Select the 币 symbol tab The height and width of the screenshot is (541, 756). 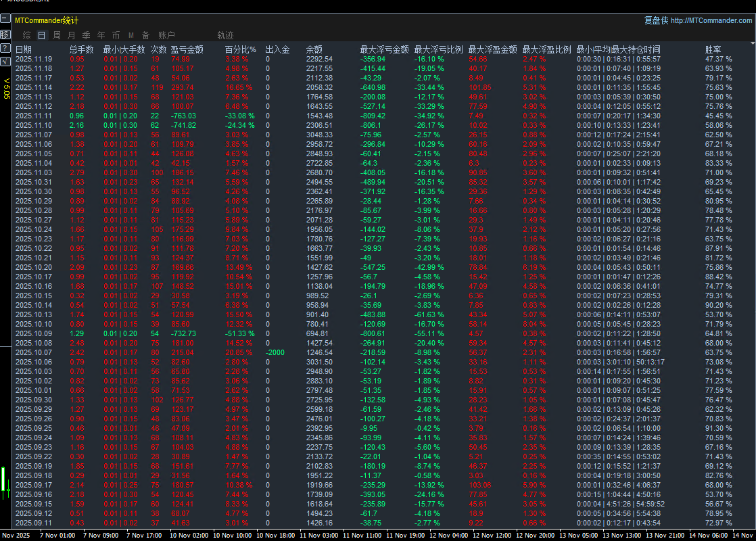116,35
